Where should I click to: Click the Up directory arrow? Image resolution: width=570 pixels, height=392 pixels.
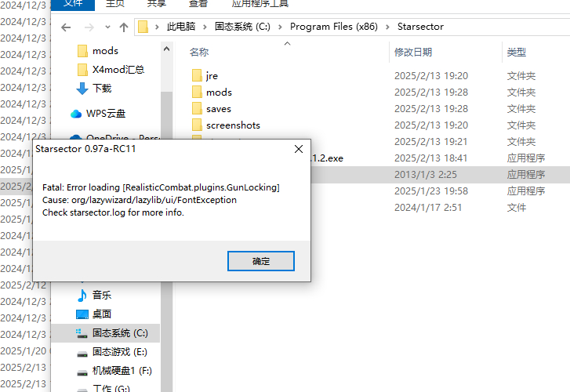pyautogui.click(x=124, y=27)
